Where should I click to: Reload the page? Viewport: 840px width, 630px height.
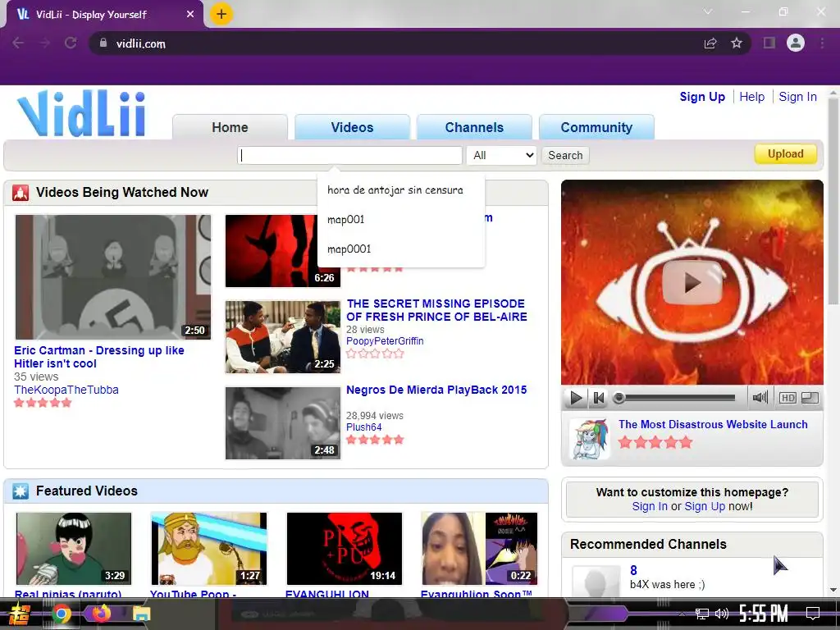tap(71, 43)
